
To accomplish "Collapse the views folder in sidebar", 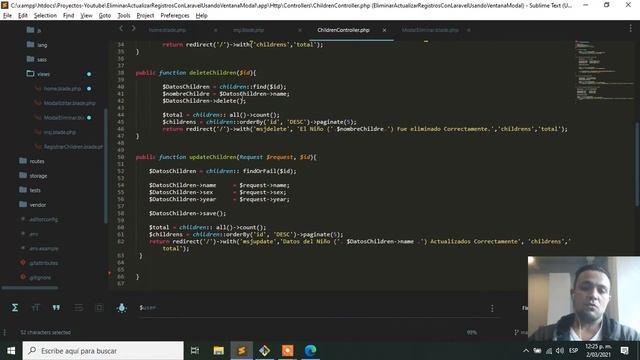I will pos(38,74).
